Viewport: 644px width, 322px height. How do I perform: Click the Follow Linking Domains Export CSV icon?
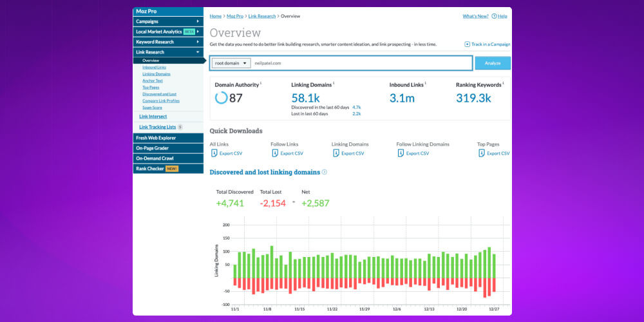(401, 153)
